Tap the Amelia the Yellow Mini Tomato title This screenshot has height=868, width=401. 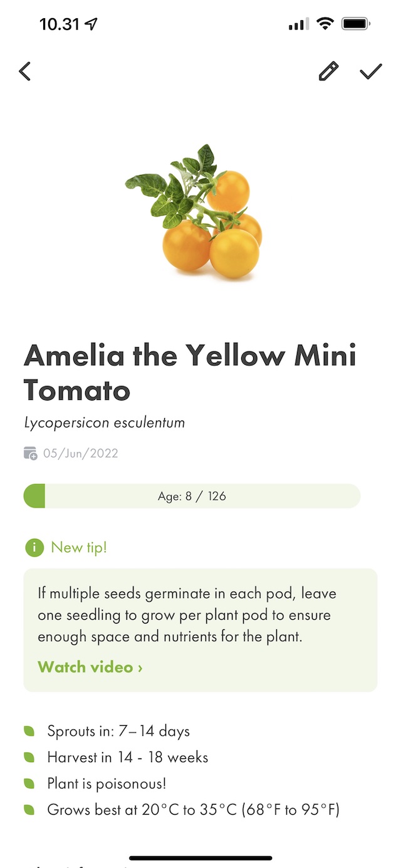190,374
